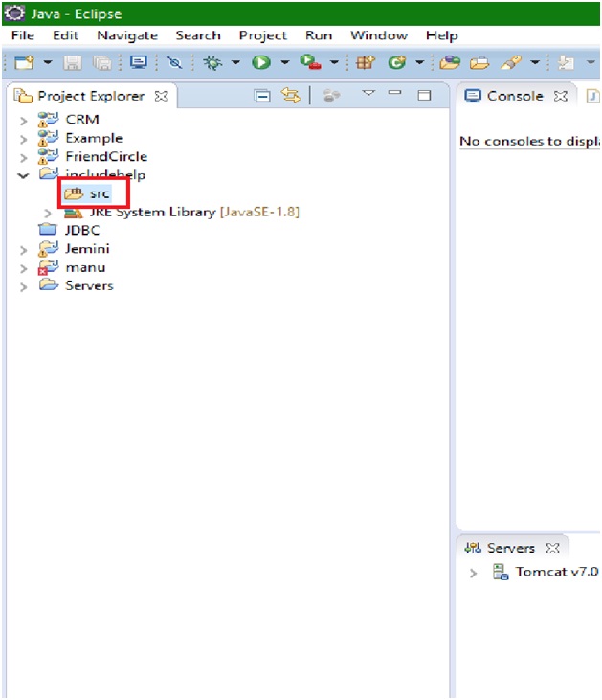Image resolution: width=602 pixels, height=700 pixels.
Task: Open the Help menu
Action: click(442, 35)
